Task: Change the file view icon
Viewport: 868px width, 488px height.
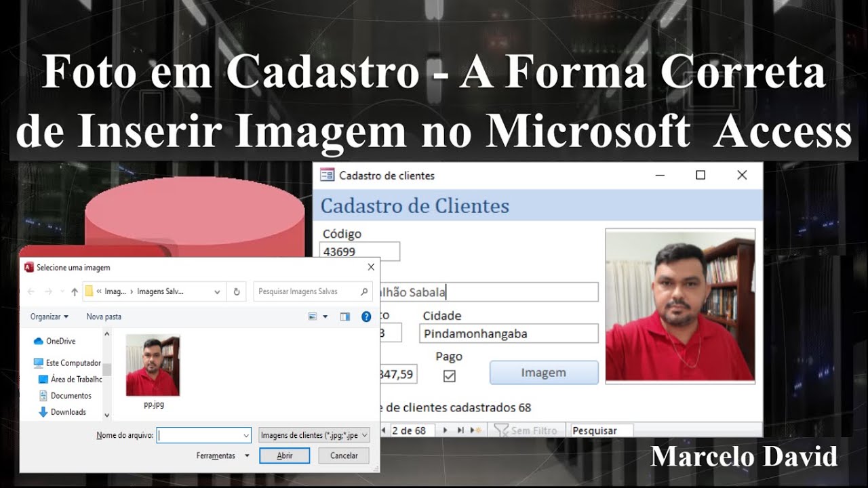Action: click(313, 317)
